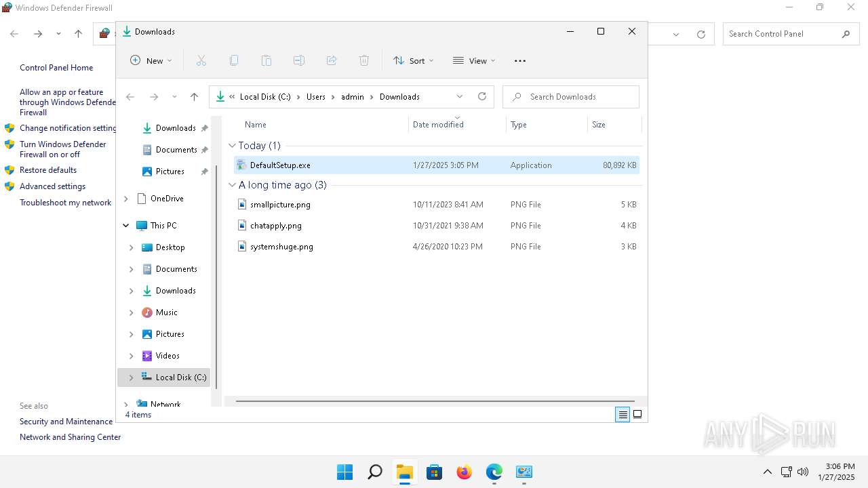The image size is (868, 488).
Task: Launch Firefox from the taskbar
Action: click(x=465, y=472)
